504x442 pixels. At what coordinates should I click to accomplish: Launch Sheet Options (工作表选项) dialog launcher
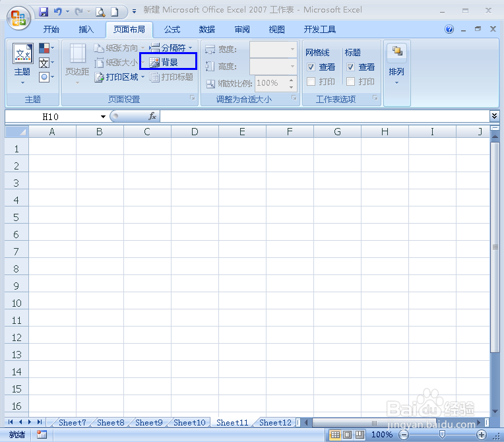coord(375,98)
